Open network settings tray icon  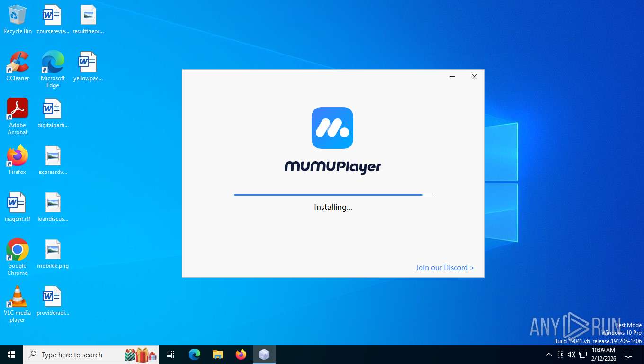[x=583, y=355]
